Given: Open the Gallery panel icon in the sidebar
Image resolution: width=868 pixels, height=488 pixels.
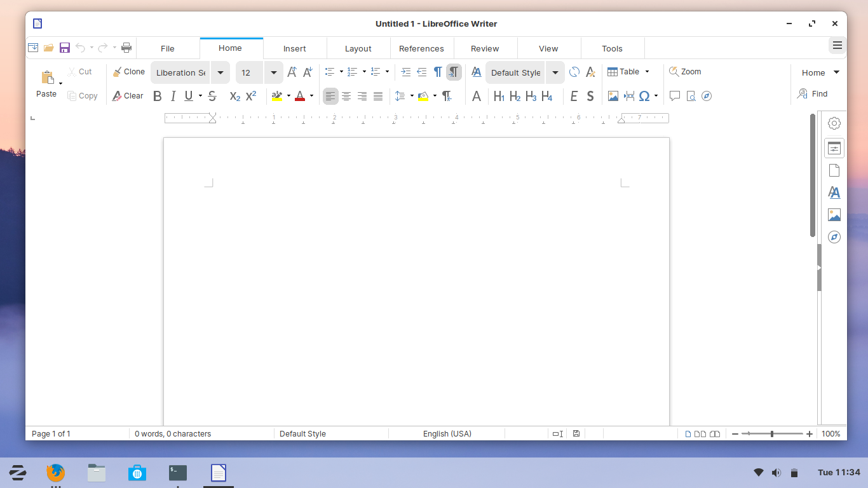Looking at the screenshot, I should click(x=834, y=215).
